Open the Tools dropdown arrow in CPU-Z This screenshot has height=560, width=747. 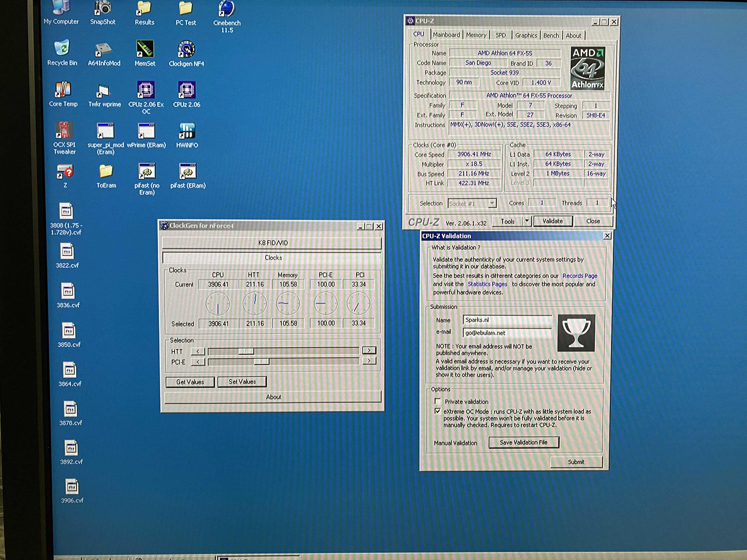[x=527, y=221]
